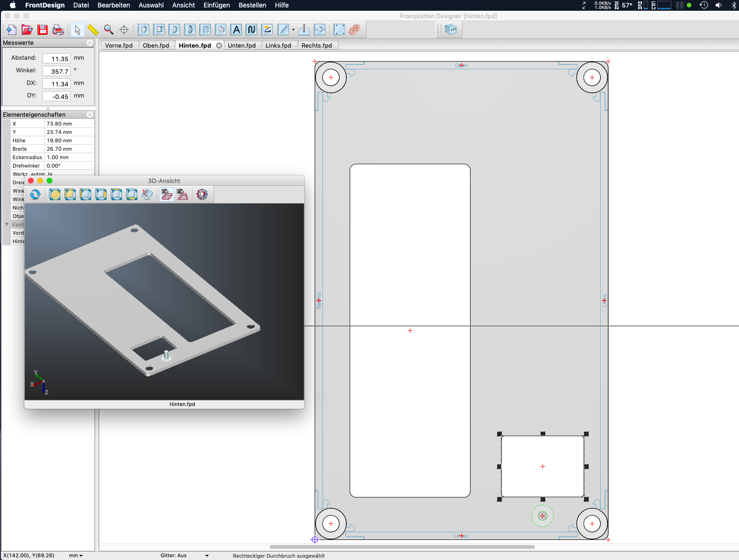This screenshot has width=739, height=560.
Task: Close the Elementeigenschaften panel
Action: [90, 114]
